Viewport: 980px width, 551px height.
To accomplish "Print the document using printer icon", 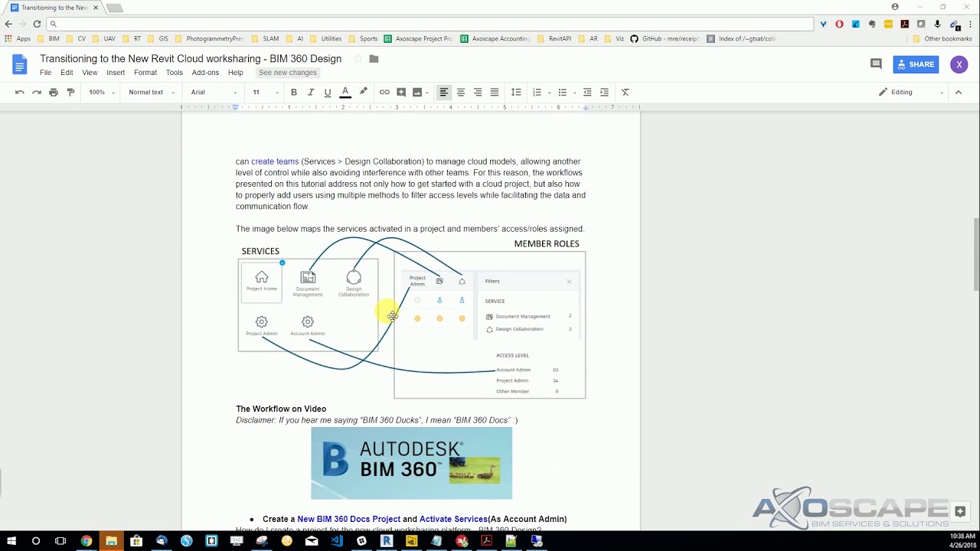I will [54, 92].
